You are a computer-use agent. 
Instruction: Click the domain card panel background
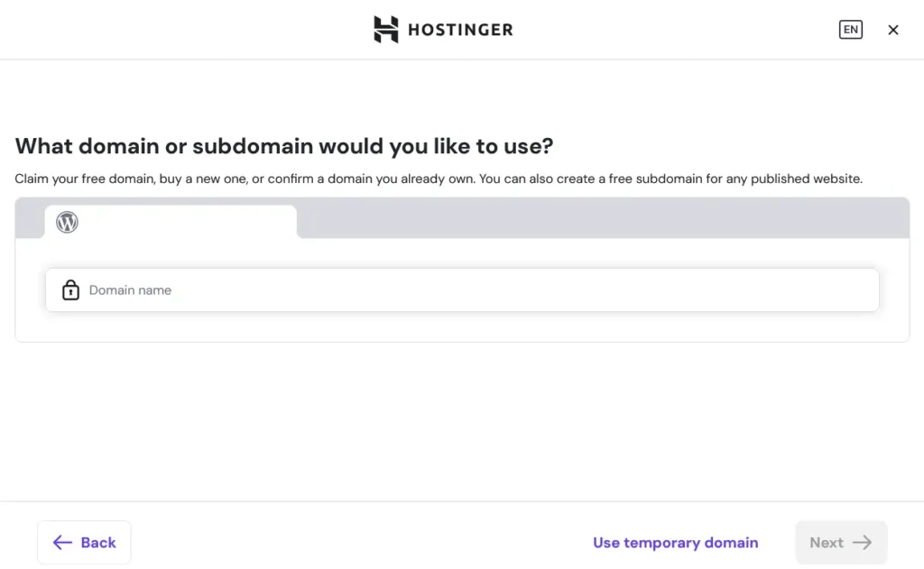(462, 325)
